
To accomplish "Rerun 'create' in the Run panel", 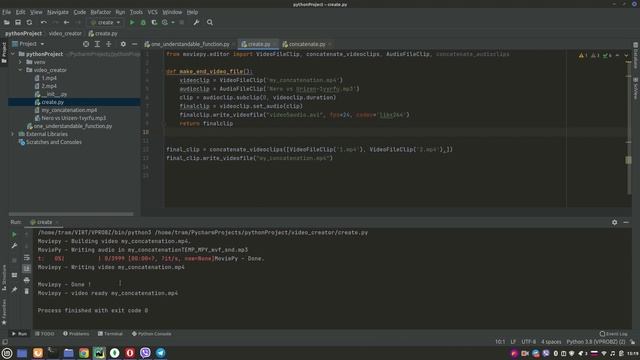I will [x=14, y=234].
